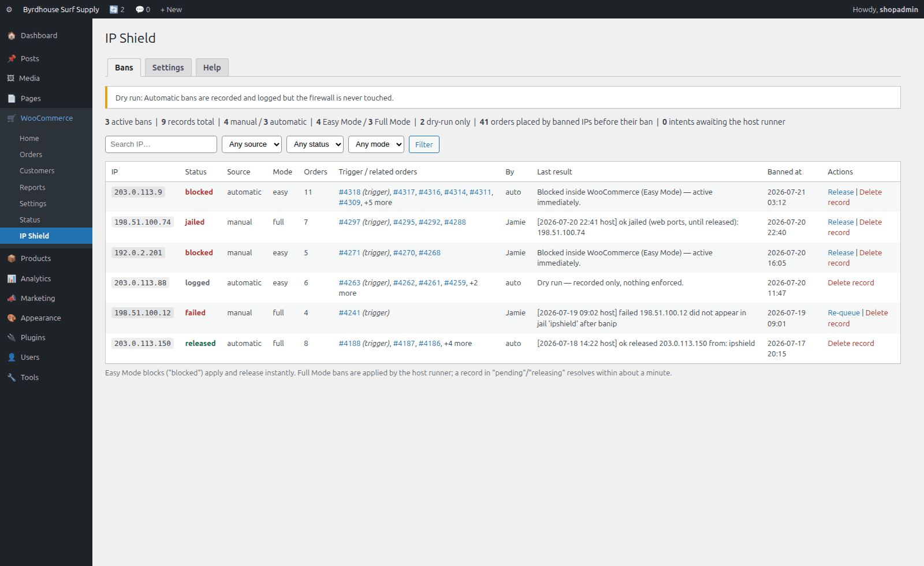Open trigger order #4241
This screenshot has height=566, width=924.
click(x=349, y=313)
